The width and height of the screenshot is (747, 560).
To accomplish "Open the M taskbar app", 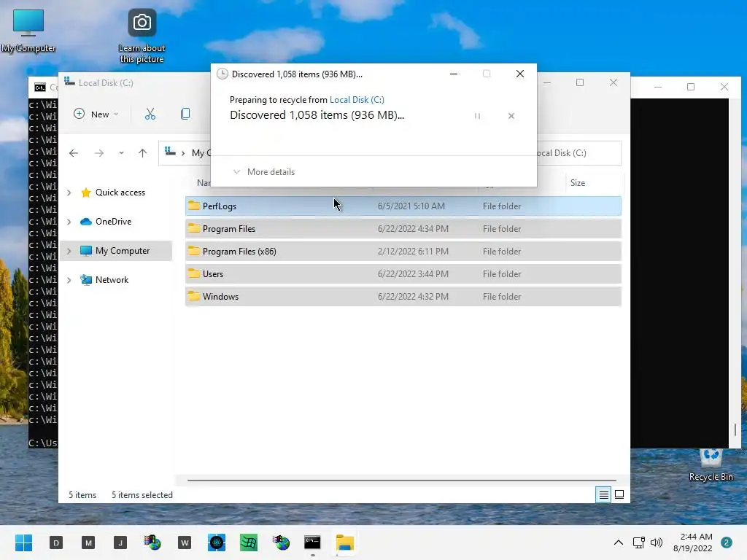I will (x=88, y=542).
